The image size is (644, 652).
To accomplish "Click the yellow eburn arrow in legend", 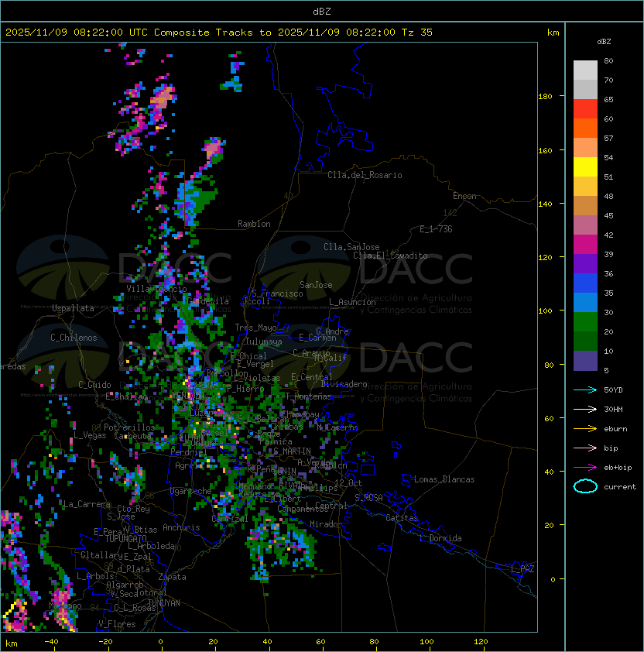I will click(x=585, y=429).
